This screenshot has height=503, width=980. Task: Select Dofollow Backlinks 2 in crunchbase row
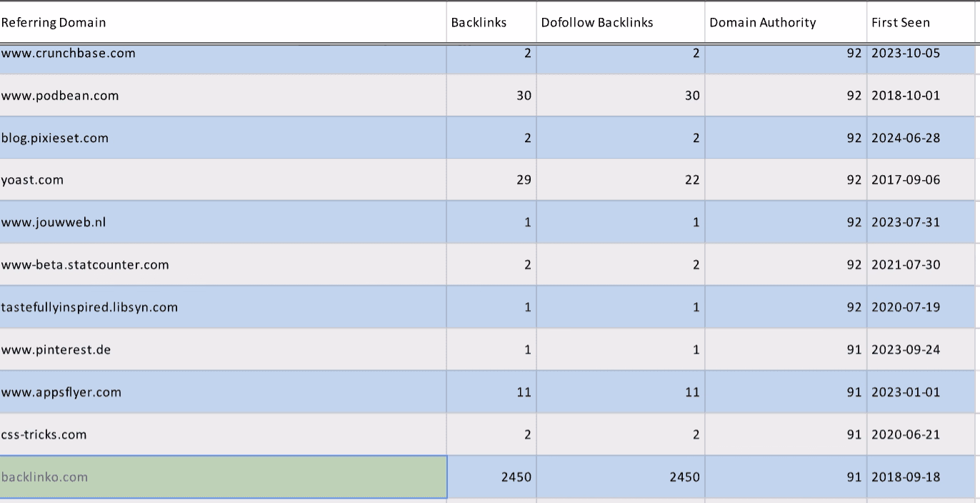coord(621,59)
